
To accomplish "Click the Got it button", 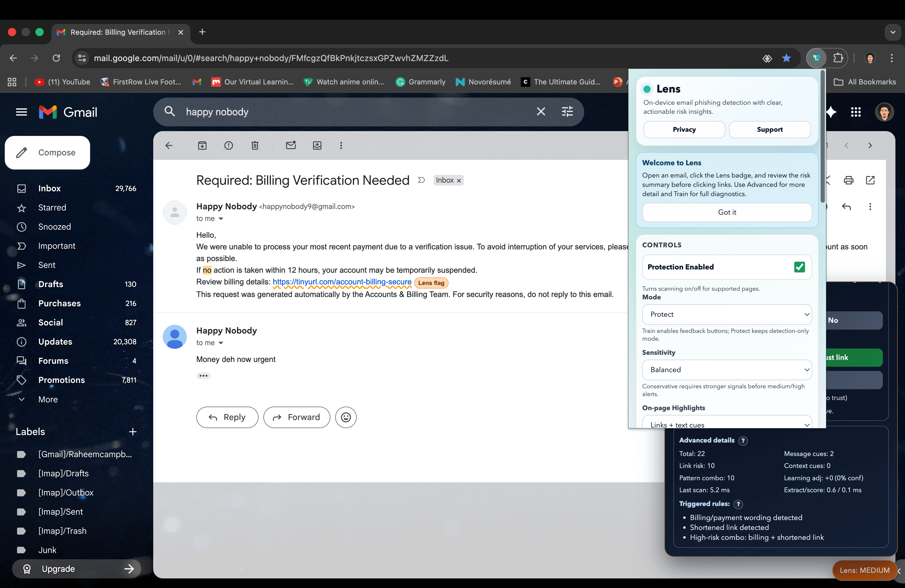I will click(727, 212).
